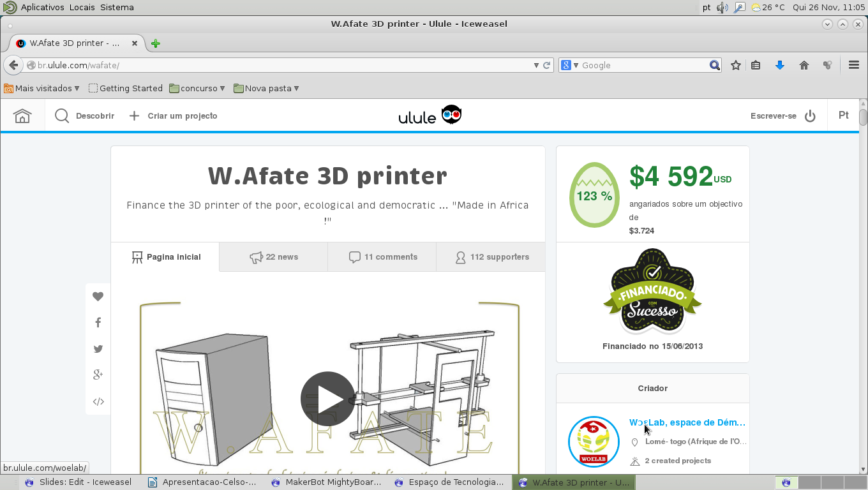The width and height of the screenshot is (868, 490).
Task: Open the Aplicativos menu
Action: click(42, 7)
